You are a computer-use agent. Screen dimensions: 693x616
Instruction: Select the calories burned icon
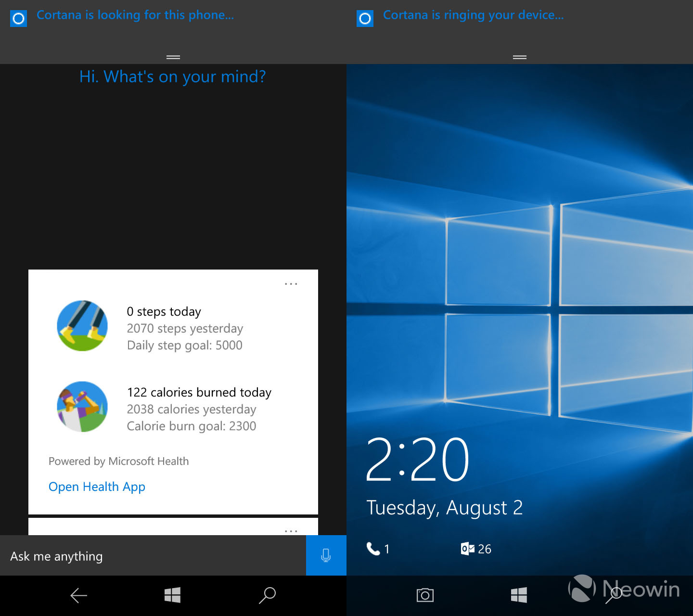82,407
